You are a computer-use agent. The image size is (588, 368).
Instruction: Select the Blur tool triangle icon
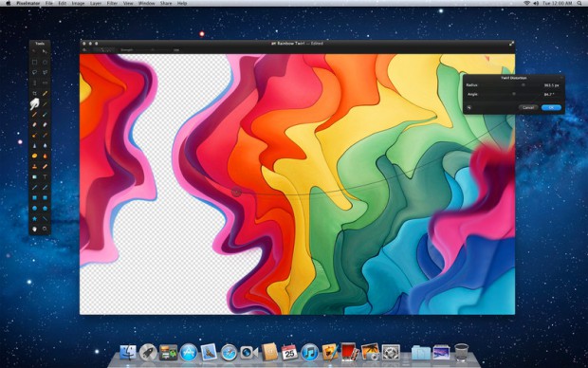(x=34, y=145)
